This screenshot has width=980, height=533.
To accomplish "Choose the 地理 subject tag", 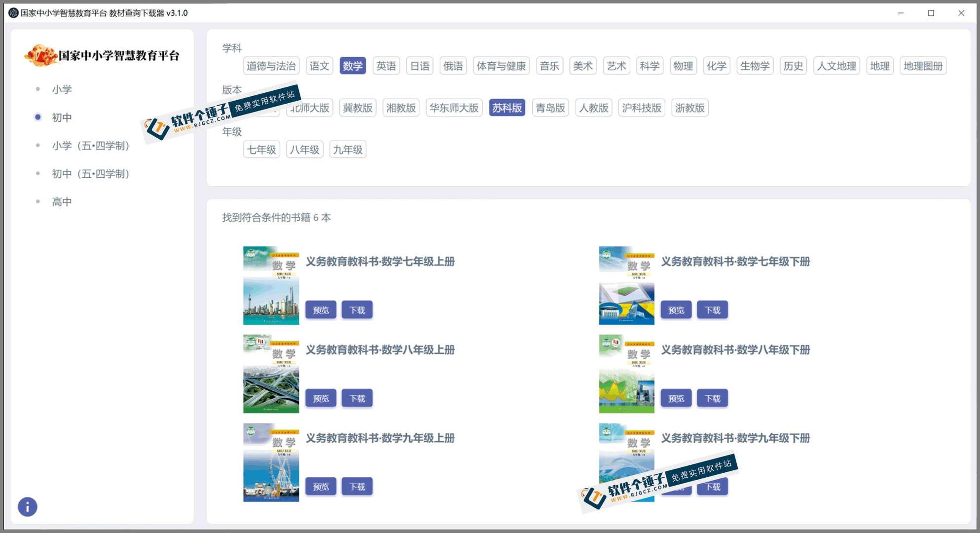I will (x=880, y=66).
